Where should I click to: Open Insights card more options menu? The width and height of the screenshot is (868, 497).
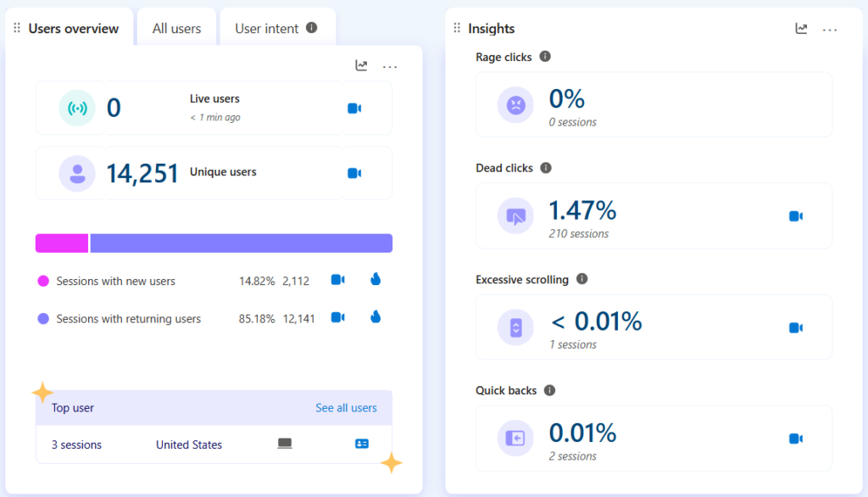click(830, 30)
